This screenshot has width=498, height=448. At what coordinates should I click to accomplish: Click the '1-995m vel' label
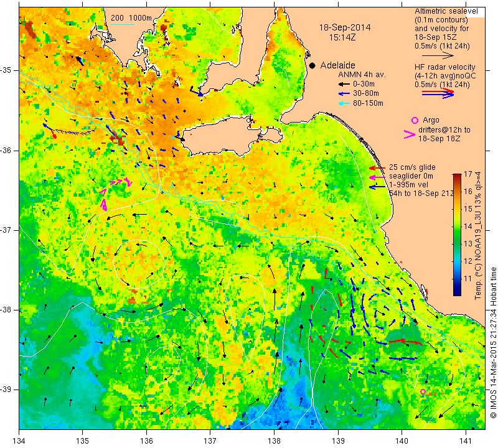(409, 185)
